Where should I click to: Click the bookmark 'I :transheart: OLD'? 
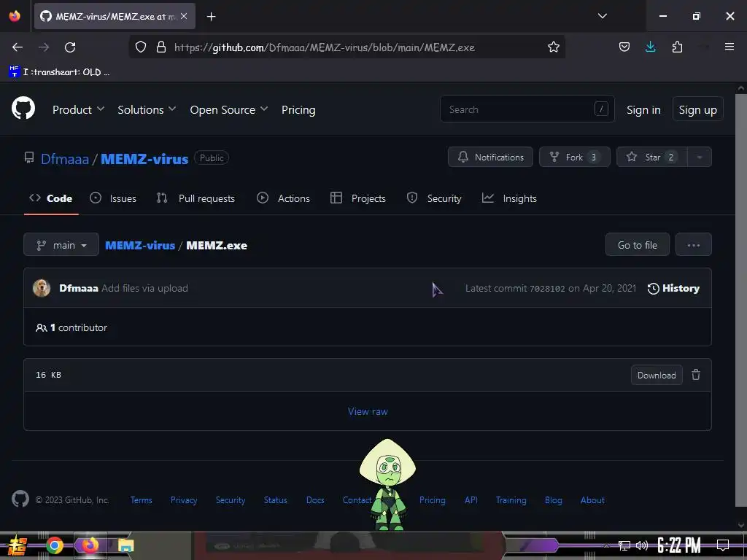pyautogui.click(x=59, y=72)
